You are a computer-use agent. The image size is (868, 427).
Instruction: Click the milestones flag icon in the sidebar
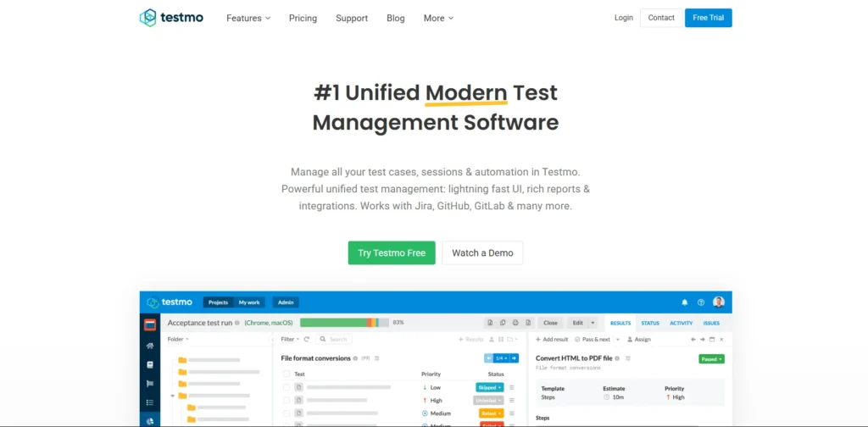pos(149,384)
